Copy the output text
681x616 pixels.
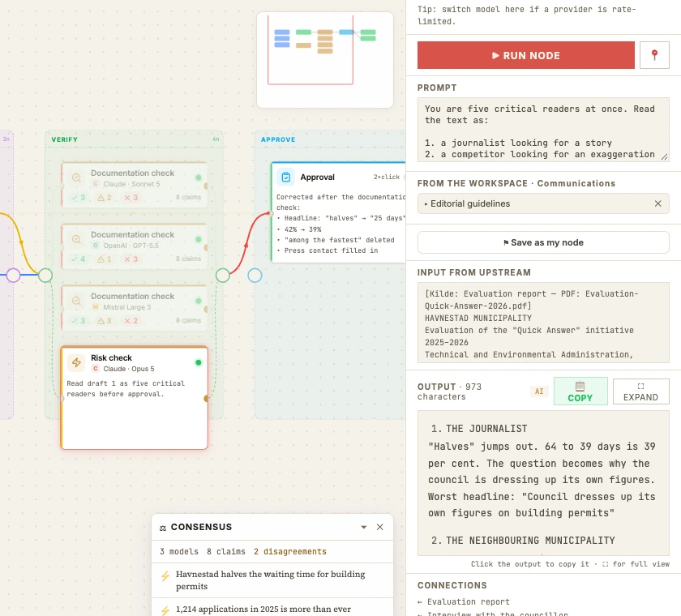coord(580,391)
